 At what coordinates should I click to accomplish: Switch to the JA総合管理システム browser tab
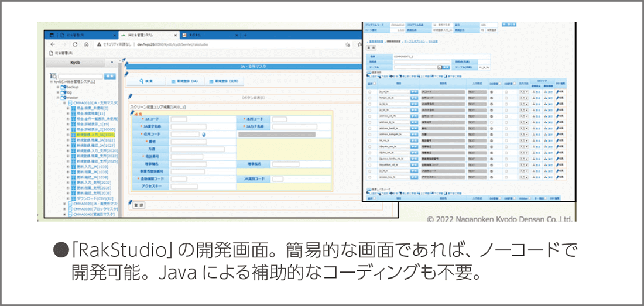(x=148, y=35)
